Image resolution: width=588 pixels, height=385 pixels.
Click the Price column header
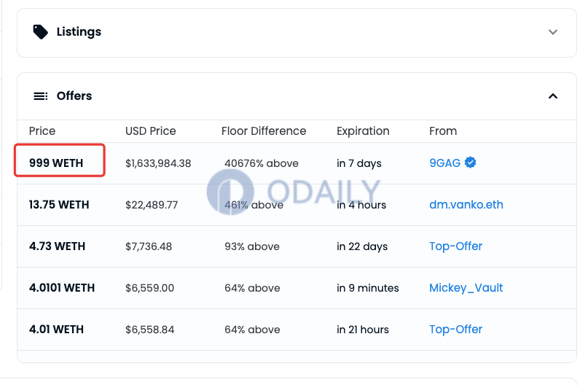42,131
